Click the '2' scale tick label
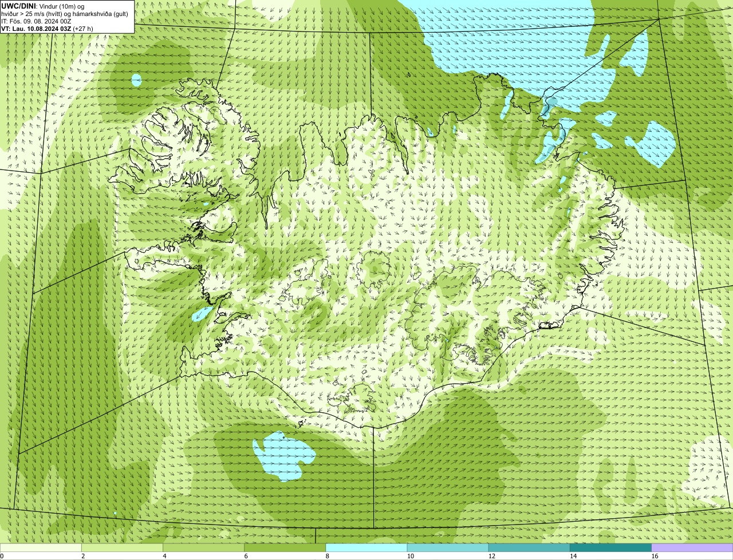Image resolution: width=733 pixels, height=560 pixels. [x=83, y=556]
